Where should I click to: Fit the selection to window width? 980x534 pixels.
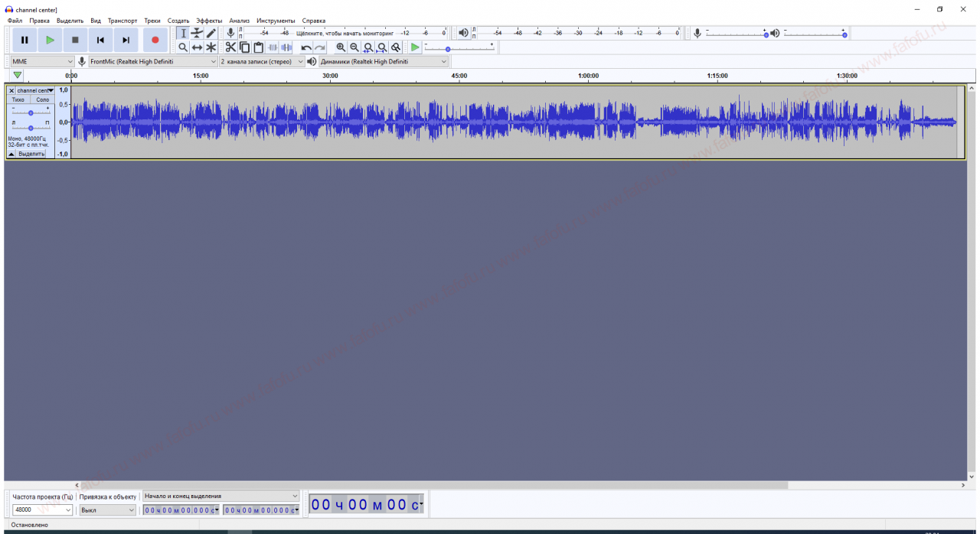368,47
